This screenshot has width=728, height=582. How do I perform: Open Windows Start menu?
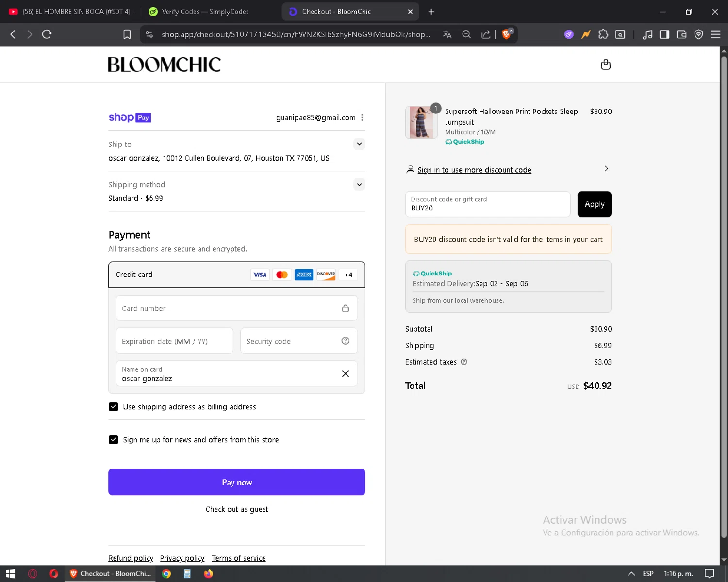tap(10, 574)
